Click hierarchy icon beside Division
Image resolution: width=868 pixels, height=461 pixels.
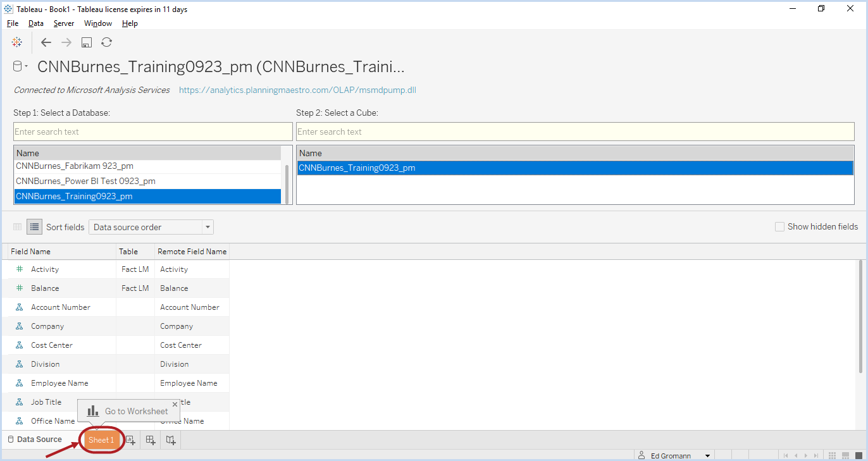[19, 364]
